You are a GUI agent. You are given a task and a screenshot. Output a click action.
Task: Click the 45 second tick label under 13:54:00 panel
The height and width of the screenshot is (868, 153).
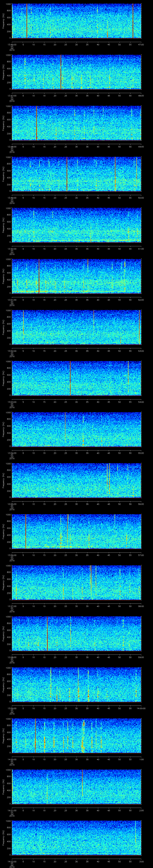pyautogui.click(x=109, y=453)
